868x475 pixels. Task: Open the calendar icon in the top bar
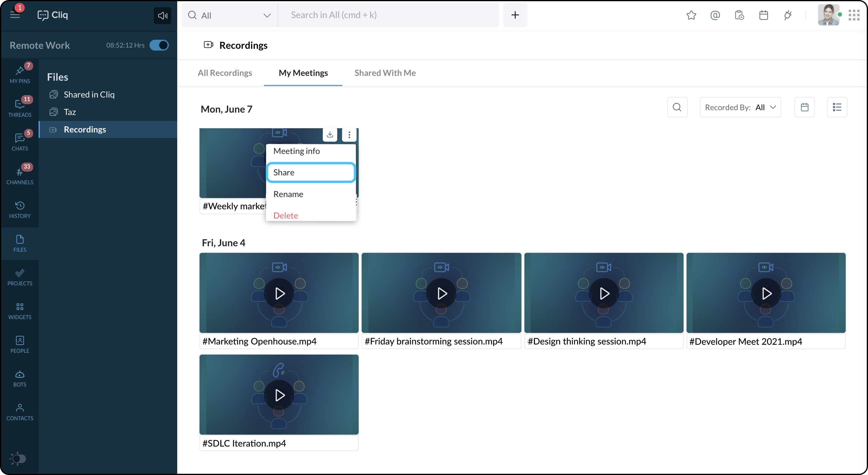point(763,15)
